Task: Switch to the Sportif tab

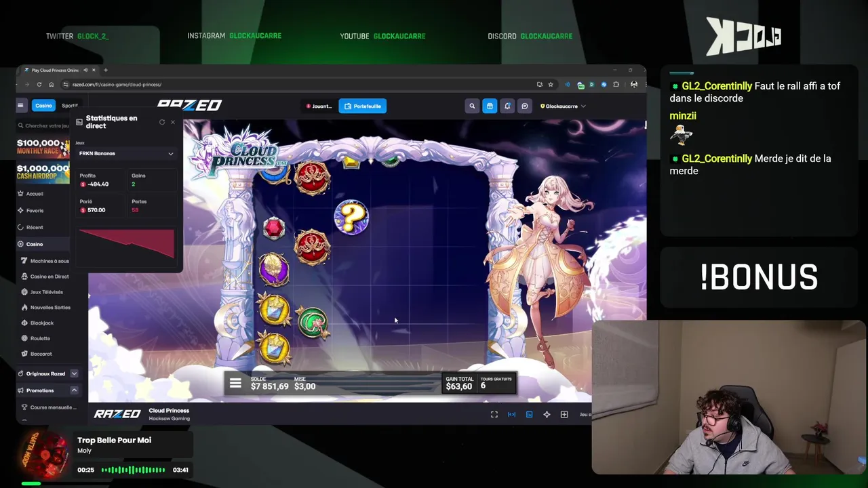Action: 69,106
